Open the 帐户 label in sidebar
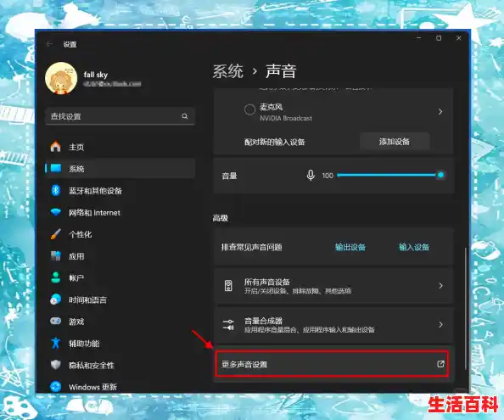This screenshot has width=504, height=420. (76, 278)
